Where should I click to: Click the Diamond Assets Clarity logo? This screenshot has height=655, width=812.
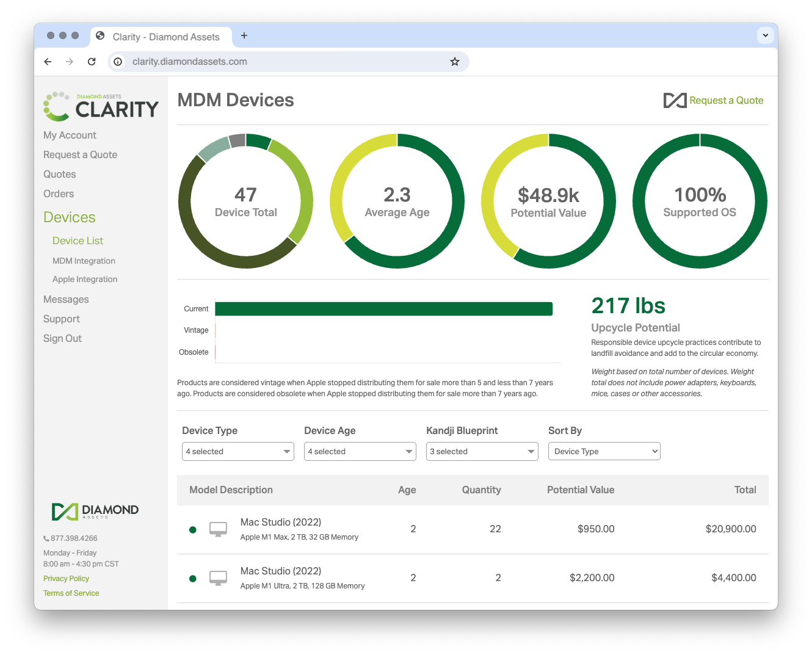coord(101,106)
